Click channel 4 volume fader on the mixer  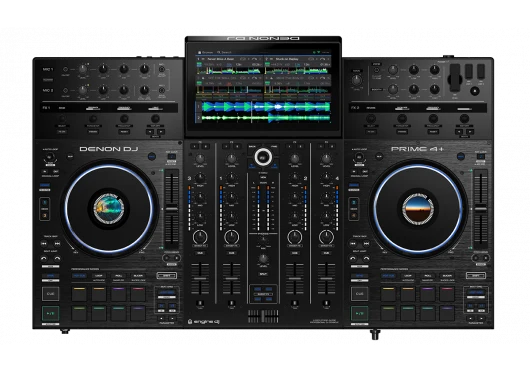(326, 278)
